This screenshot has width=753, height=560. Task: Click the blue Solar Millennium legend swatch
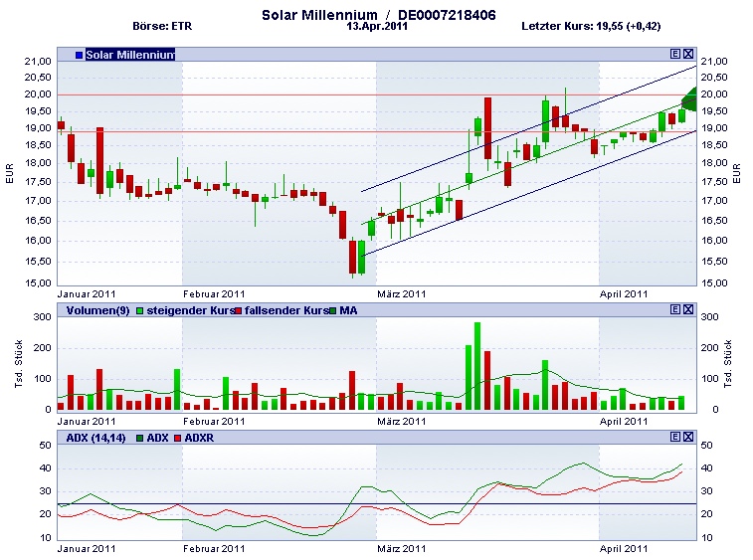pyautogui.click(x=80, y=55)
